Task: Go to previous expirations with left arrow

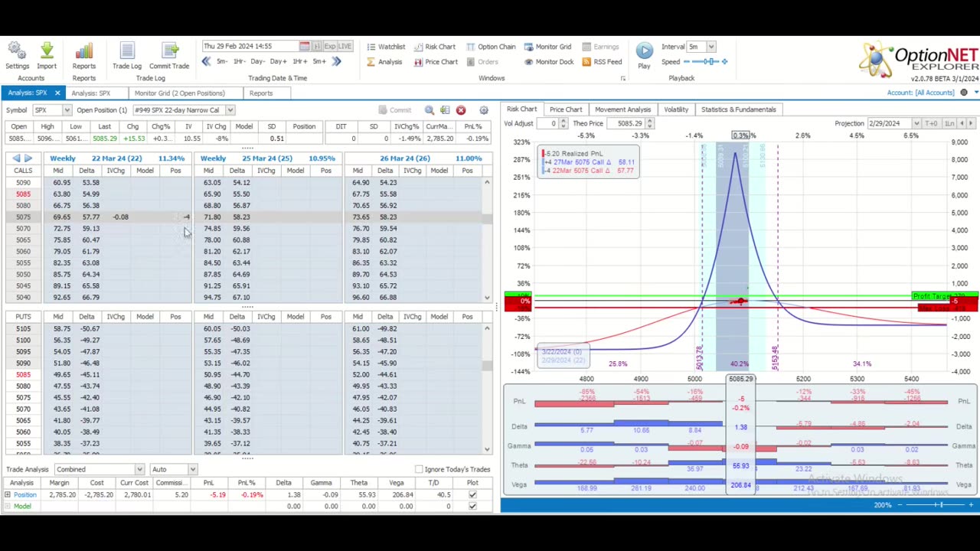Action: click(x=16, y=158)
